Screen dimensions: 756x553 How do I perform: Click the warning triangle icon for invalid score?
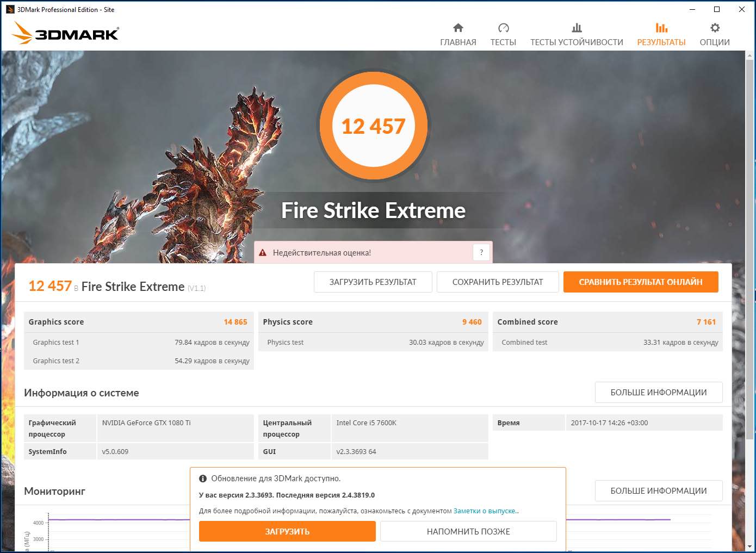coord(263,253)
